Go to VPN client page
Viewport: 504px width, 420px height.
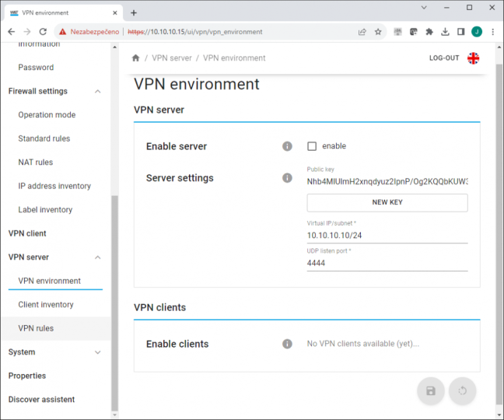tap(27, 233)
